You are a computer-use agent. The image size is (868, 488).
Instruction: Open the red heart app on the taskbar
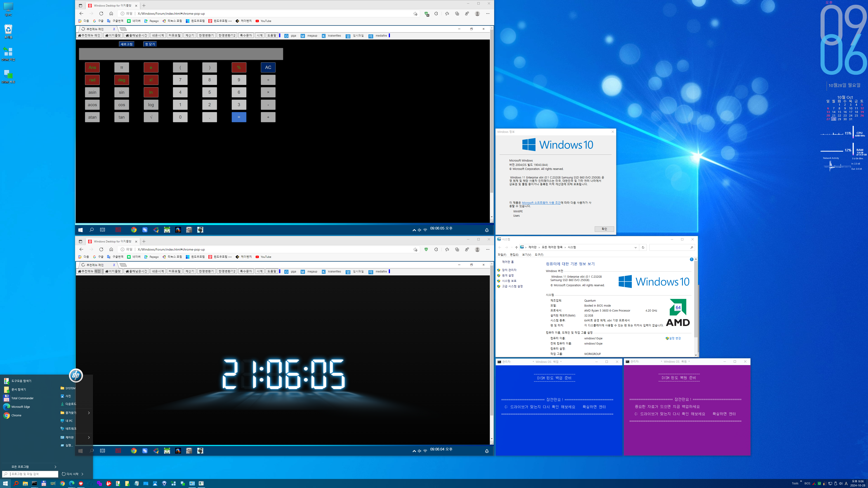coord(81,483)
